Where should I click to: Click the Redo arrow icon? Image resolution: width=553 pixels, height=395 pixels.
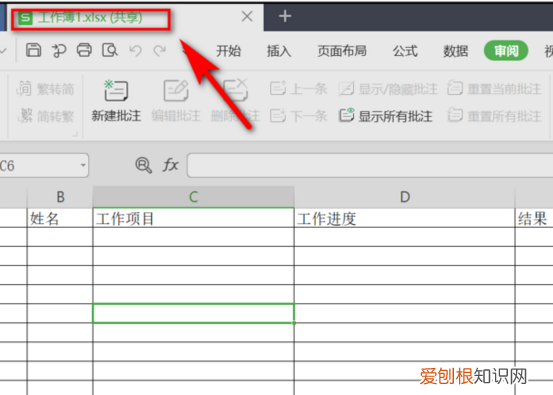point(160,51)
